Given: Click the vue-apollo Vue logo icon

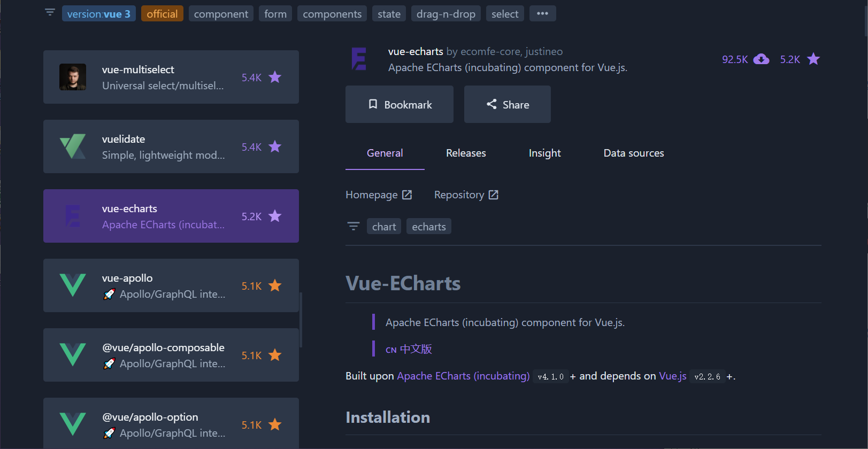Looking at the screenshot, I should 73,285.
